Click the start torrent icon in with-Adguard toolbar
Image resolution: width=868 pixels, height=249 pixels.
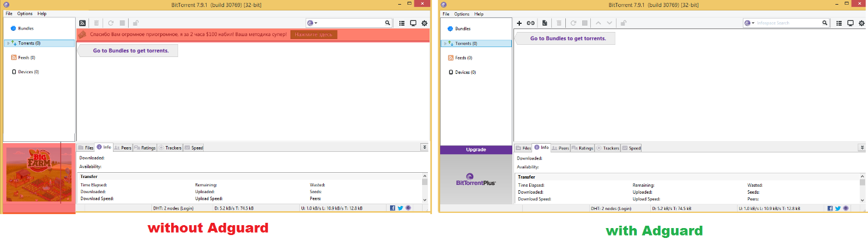pos(573,23)
